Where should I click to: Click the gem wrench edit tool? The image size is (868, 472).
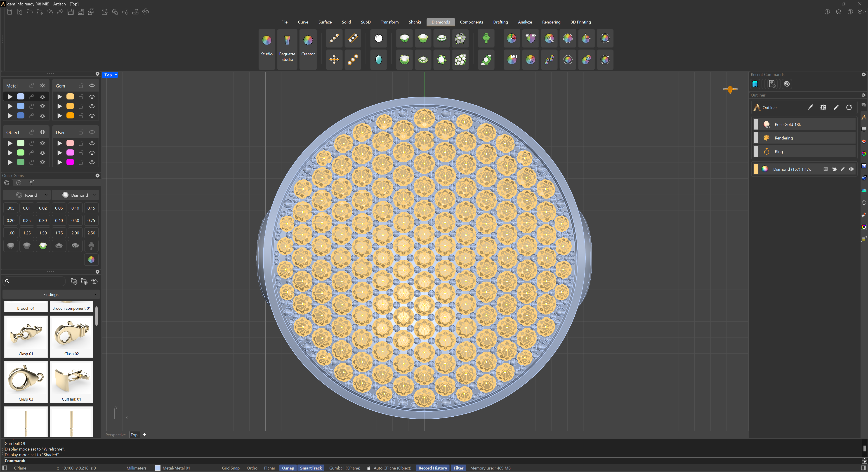pos(549,38)
